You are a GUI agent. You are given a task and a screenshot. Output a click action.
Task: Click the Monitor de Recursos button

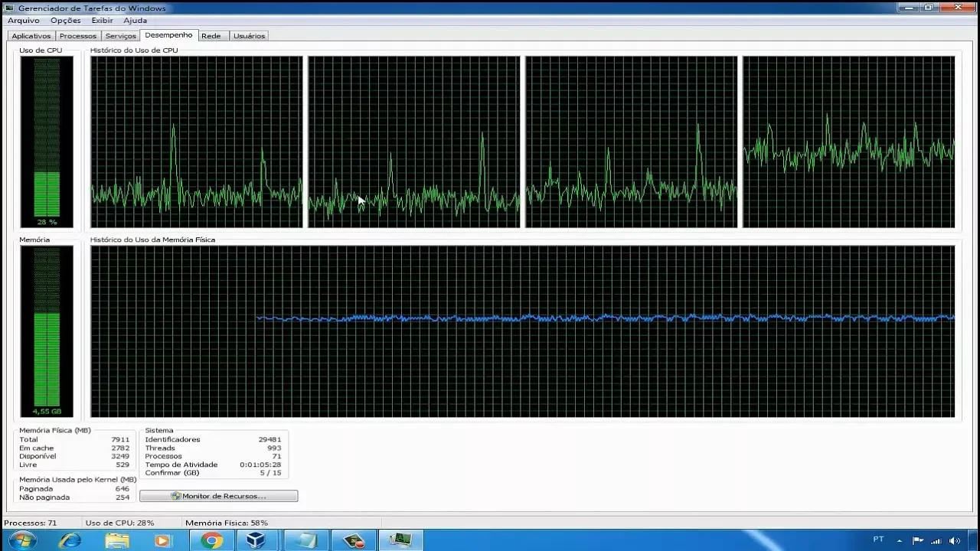click(x=219, y=496)
